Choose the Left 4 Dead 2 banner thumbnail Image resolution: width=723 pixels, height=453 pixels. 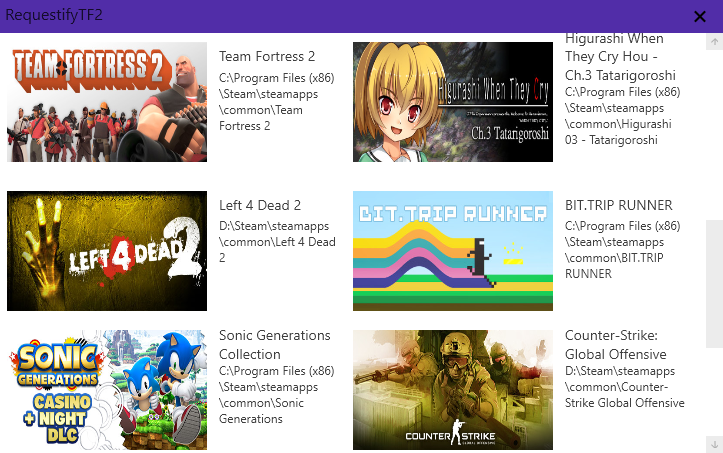107,251
